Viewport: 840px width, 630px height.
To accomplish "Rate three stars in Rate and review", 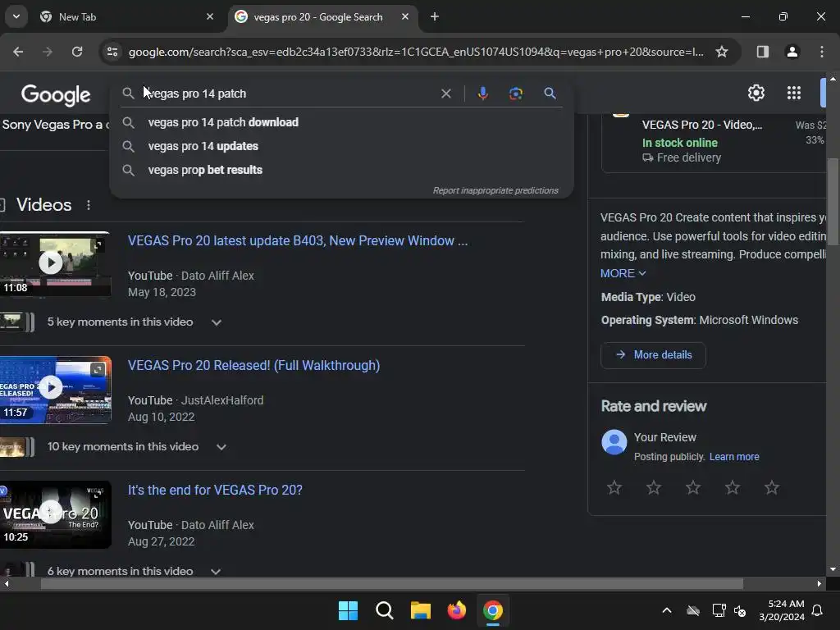I will coord(693,487).
